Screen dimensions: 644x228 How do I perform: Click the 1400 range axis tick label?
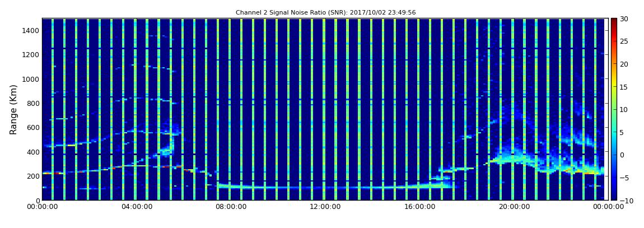[31, 30]
